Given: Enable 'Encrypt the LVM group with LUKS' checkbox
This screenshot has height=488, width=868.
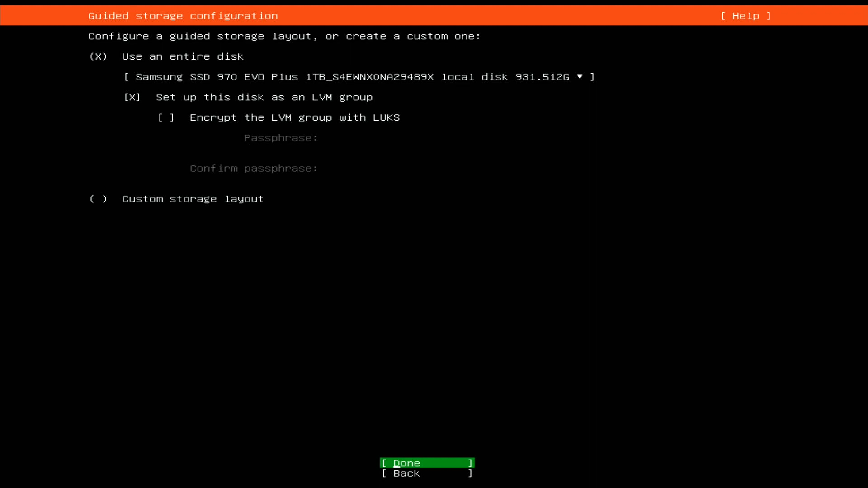Looking at the screenshot, I should [x=166, y=117].
